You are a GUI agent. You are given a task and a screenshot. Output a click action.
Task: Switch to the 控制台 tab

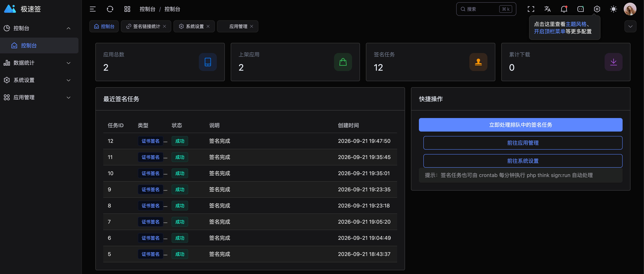pos(104,26)
